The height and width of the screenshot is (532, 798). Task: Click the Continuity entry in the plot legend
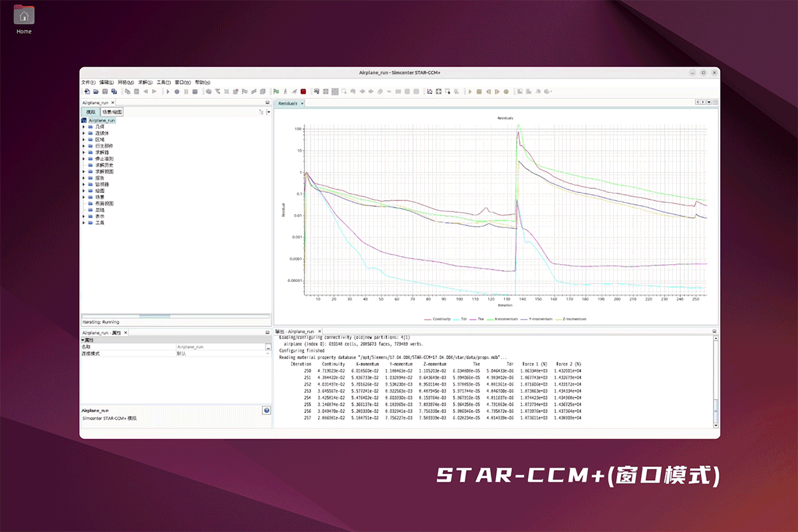point(438,319)
